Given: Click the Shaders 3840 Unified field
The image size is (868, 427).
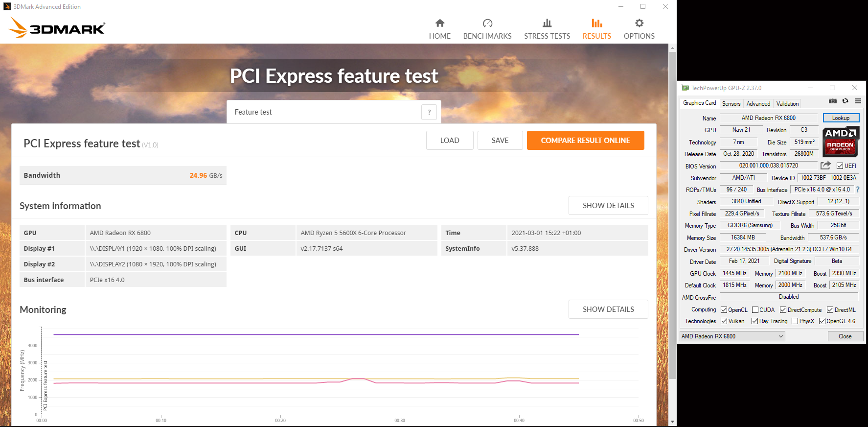Looking at the screenshot, I should [x=746, y=201].
